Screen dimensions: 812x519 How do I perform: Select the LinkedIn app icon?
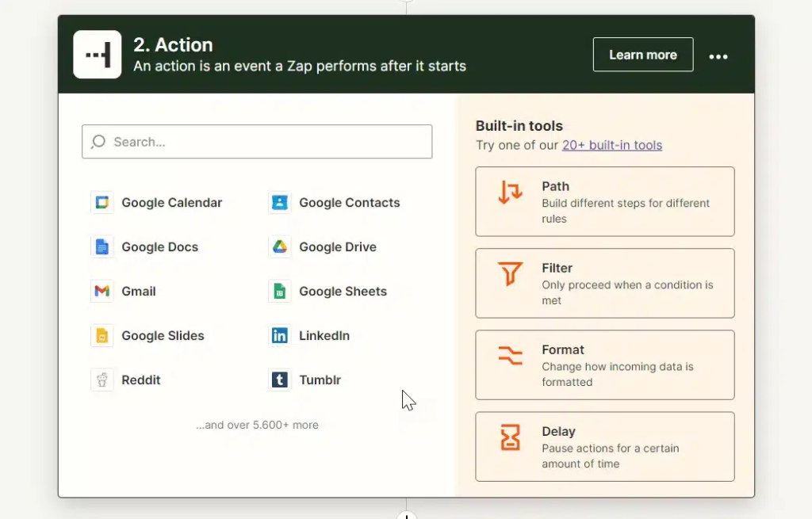279,336
